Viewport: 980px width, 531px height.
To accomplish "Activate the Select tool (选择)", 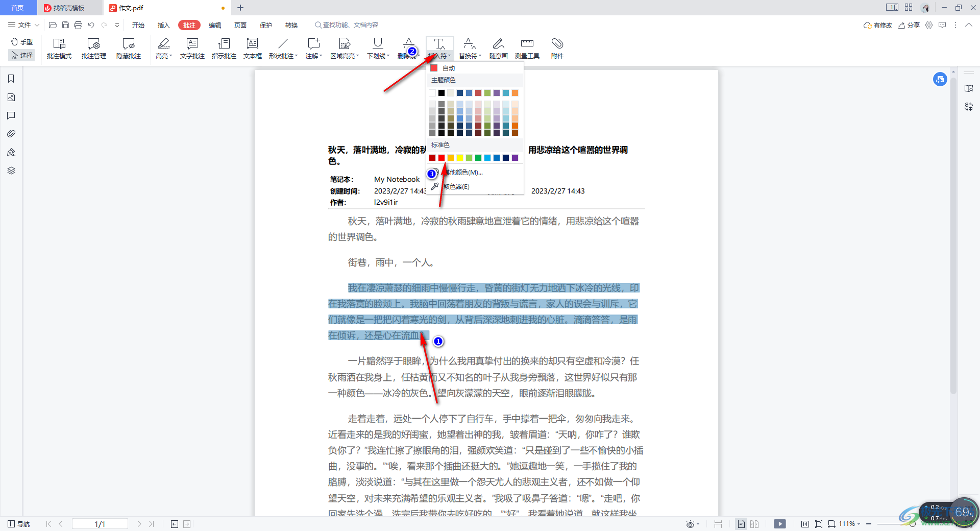I will click(22, 55).
